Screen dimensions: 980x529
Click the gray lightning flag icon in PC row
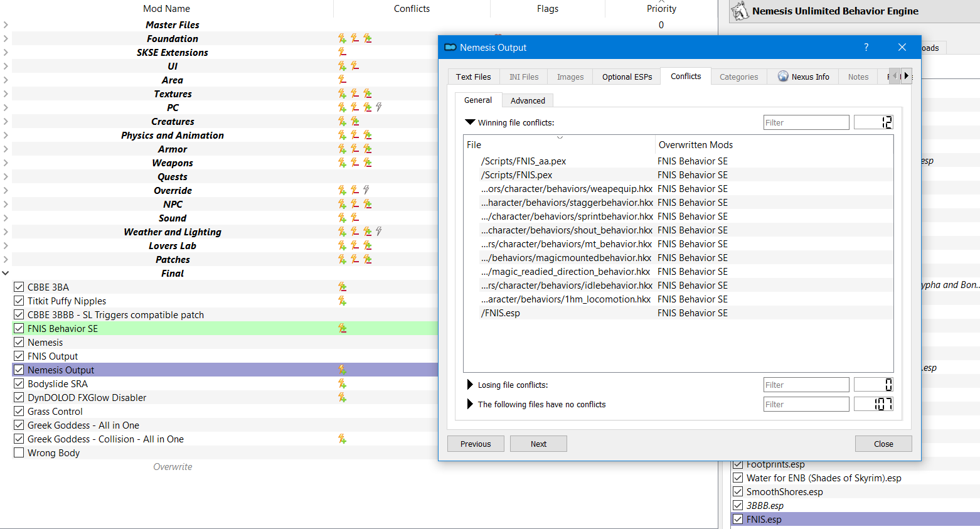point(379,107)
